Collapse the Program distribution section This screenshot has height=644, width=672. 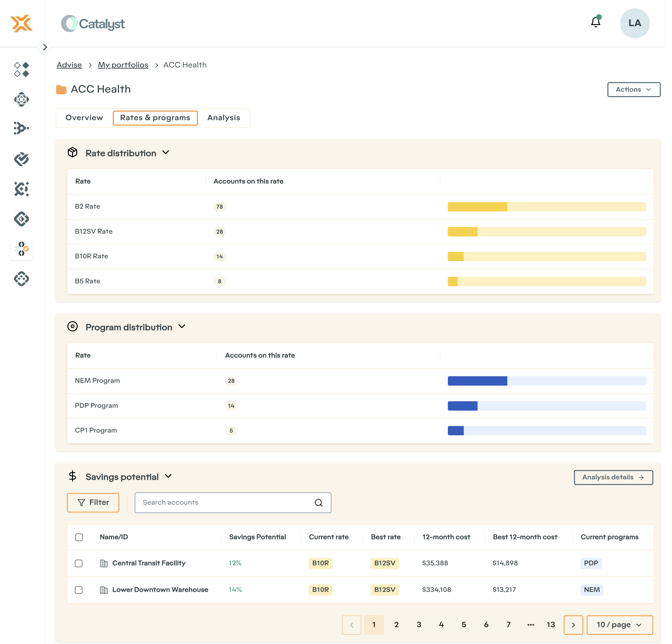(x=182, y=326)
